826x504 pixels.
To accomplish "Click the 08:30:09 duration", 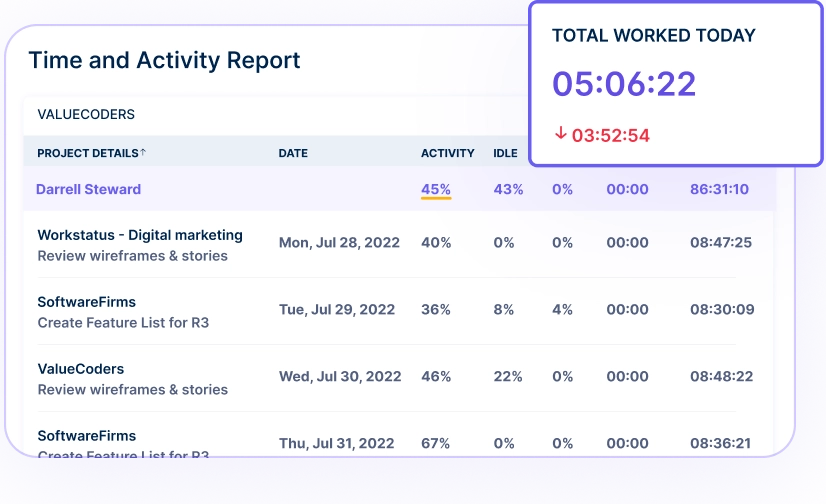I will (x=722, y=309).
